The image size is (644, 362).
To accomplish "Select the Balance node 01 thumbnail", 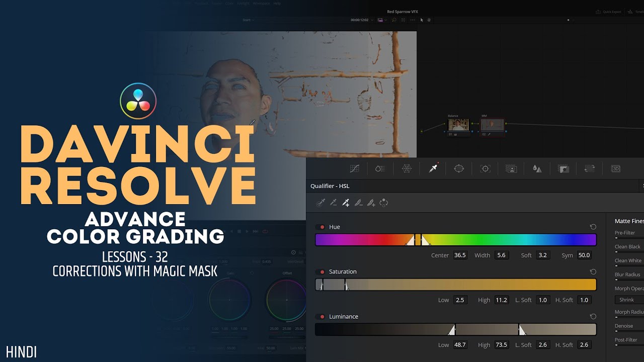I will [x=458, y=125].
